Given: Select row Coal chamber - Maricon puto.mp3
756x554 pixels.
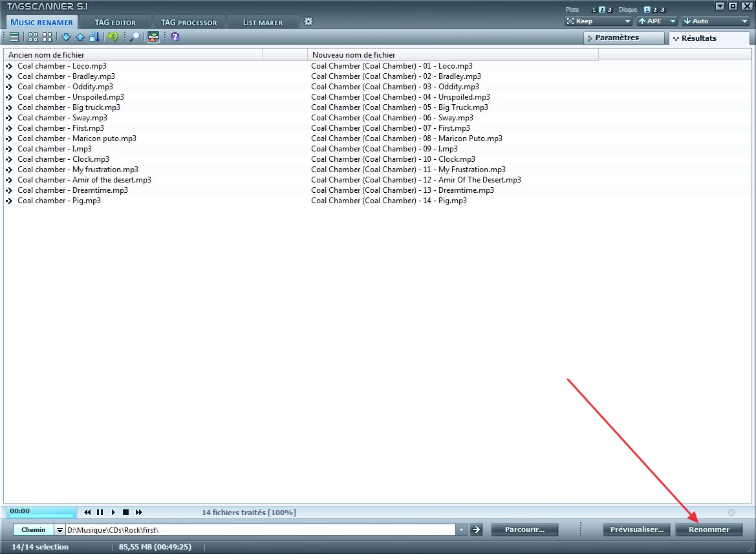Looking at the screenshot, I should [77, 138].
